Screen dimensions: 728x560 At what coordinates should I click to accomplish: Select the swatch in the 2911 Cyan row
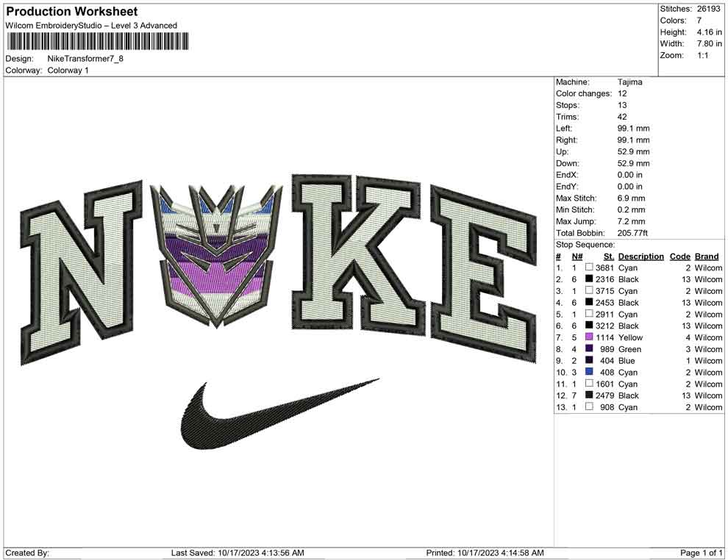tap(589, 314)
